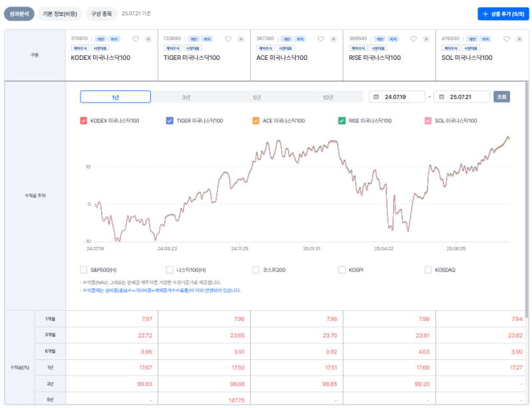This screenshot has width=532, height=408.
Task: Click the heart icon on KODEX 미국나스닥100 card
Action: click(136, 39)
